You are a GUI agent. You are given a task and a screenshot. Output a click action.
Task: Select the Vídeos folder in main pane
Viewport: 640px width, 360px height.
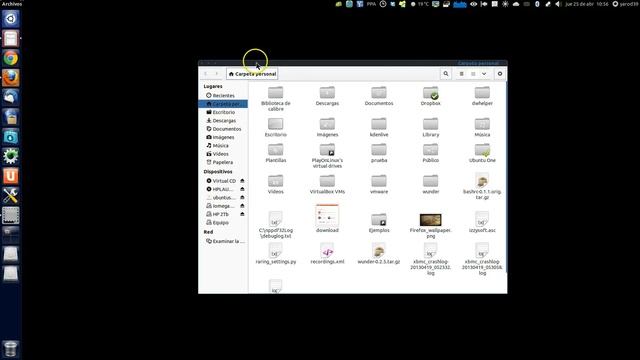276,184
